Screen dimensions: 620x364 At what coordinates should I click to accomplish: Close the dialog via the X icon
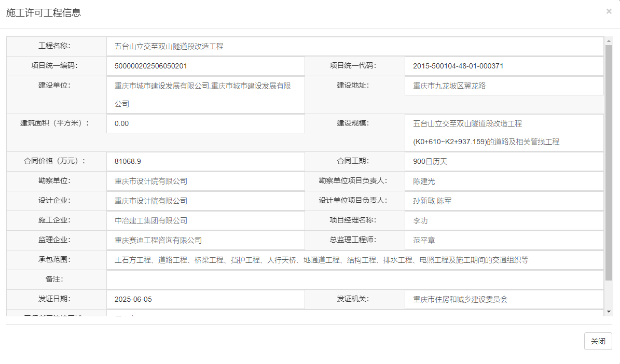click(x=609, y=11)
